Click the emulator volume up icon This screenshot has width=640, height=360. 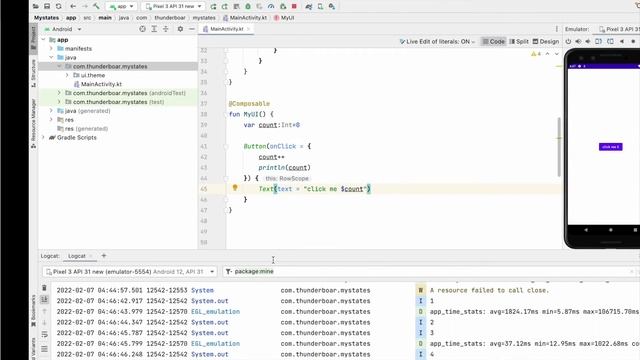(x=578, y=42)
